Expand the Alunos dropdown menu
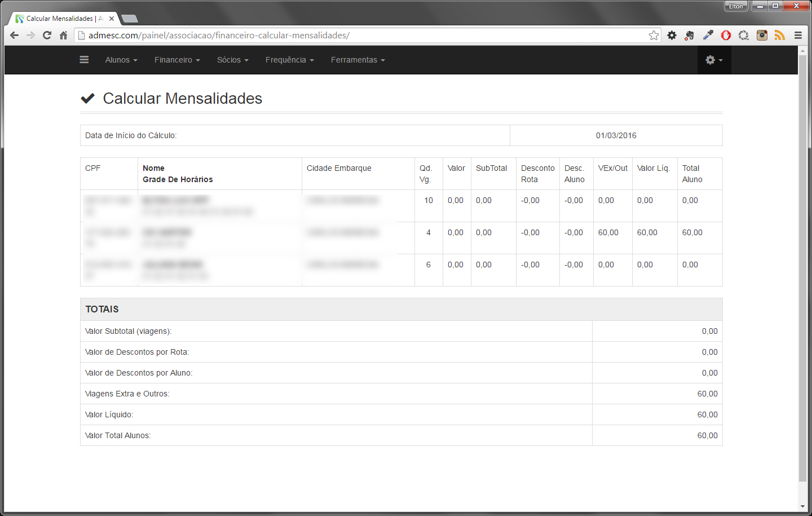 [121, 60]
